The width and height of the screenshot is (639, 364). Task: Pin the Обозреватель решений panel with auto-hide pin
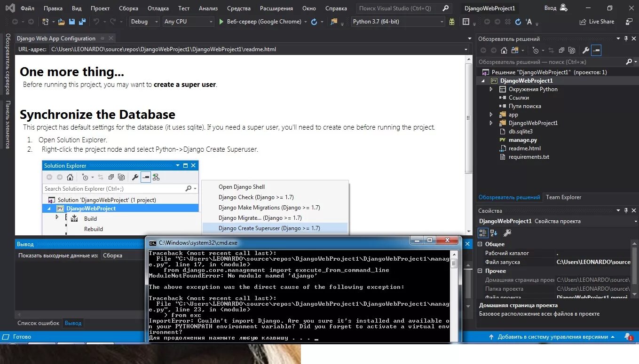click(x=625, y=39)
